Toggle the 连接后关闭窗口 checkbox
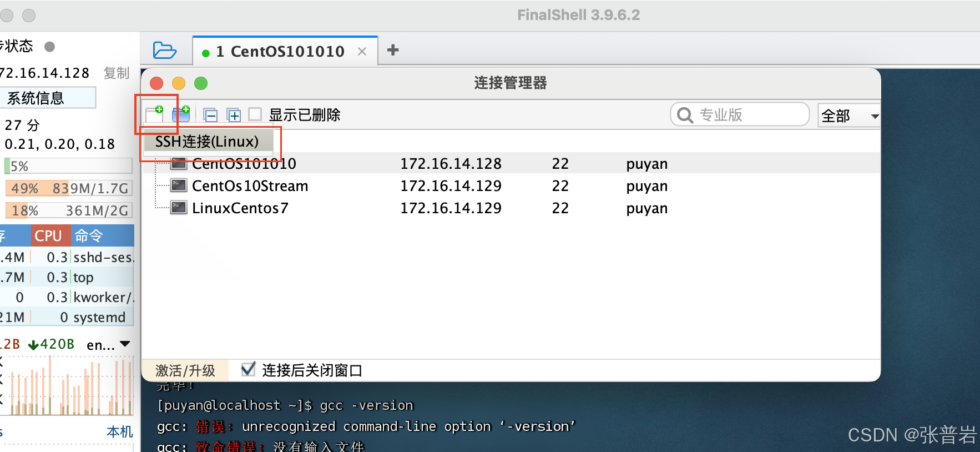Viewport: 980px width, 452px height. click(249, 369)
